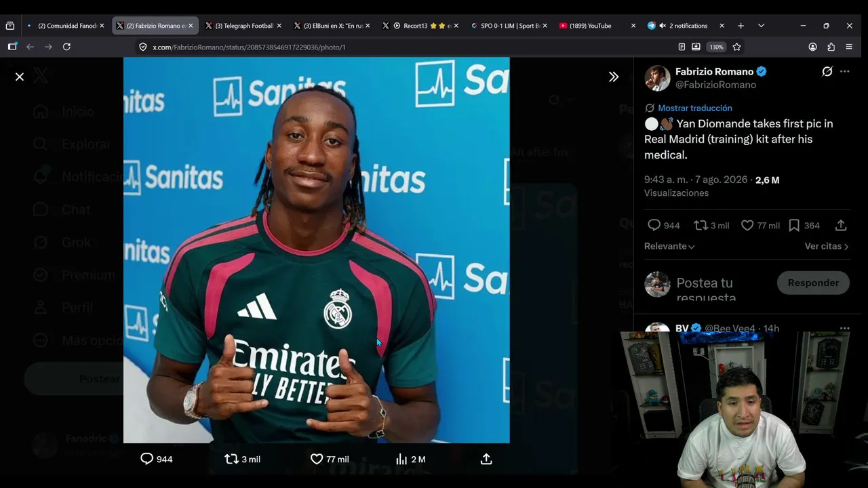Click the x.com address bar URL
The image size is (868, 488).
pyautogui.click(x=249, y=47)
